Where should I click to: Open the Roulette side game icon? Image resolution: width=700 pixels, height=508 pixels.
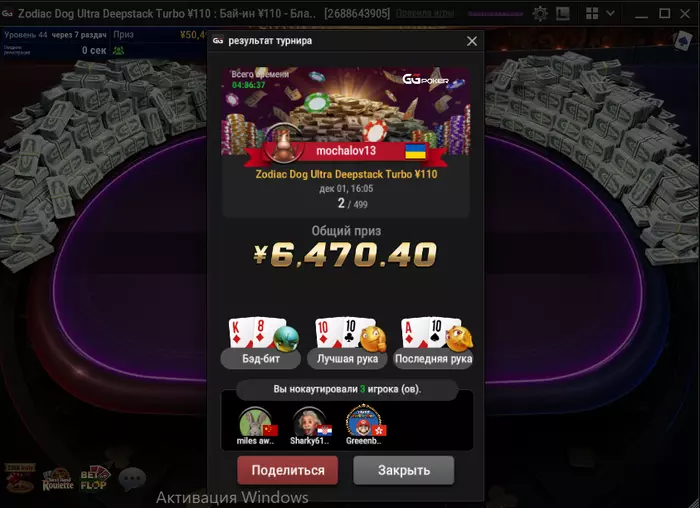point(58,479)
